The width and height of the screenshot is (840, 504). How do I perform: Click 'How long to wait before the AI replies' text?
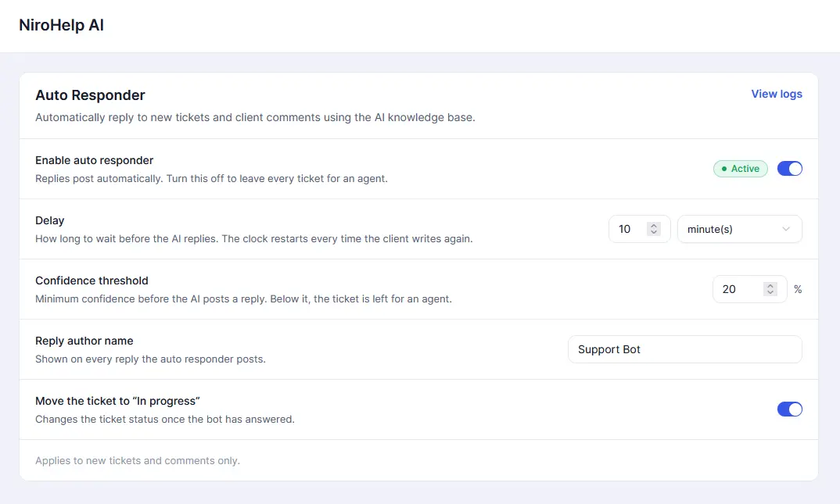click(x=254, y=238)
